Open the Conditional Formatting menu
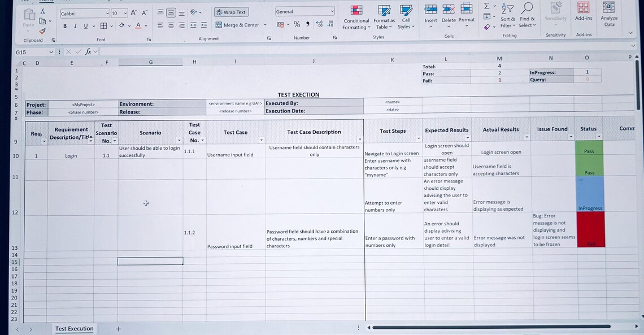Viewport: 644px width, 335px height. [356, 17]
